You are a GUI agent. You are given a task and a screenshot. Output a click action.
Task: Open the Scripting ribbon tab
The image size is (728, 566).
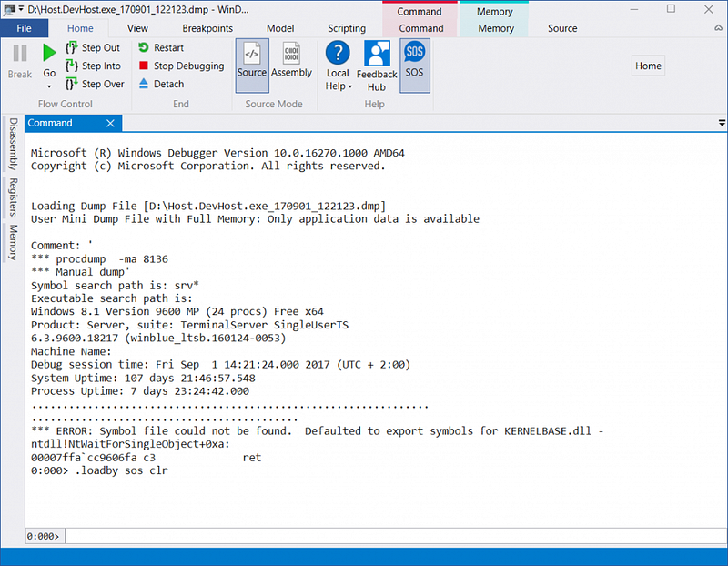pos(347,28)
